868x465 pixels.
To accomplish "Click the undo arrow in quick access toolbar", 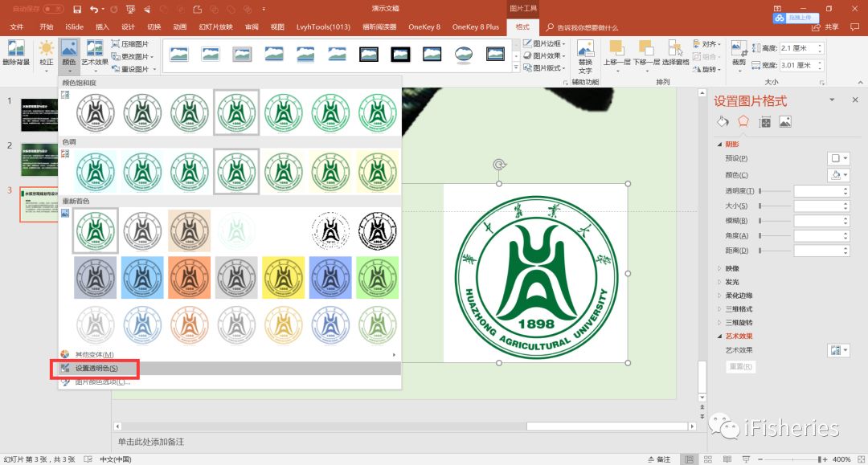I will click(x=94, y=9).
